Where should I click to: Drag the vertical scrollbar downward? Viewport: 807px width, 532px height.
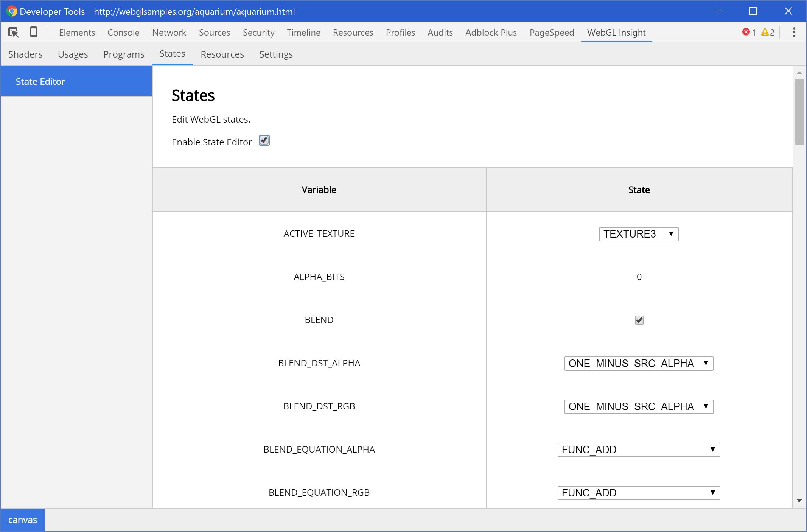click(800, 110)
